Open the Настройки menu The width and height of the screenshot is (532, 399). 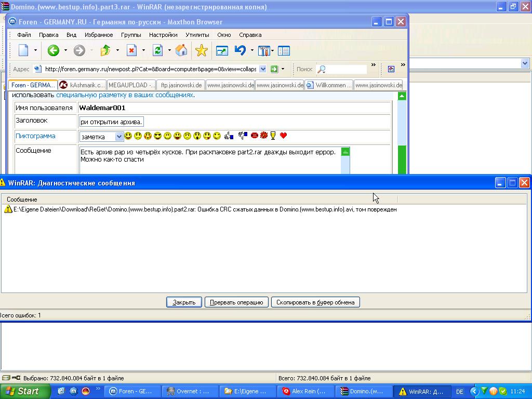click(163, 35)
